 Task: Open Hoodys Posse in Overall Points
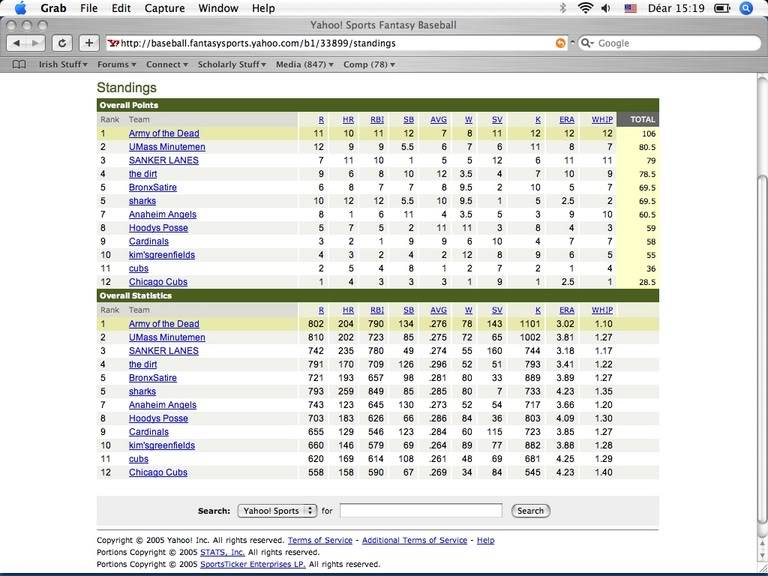coord(158,228)
